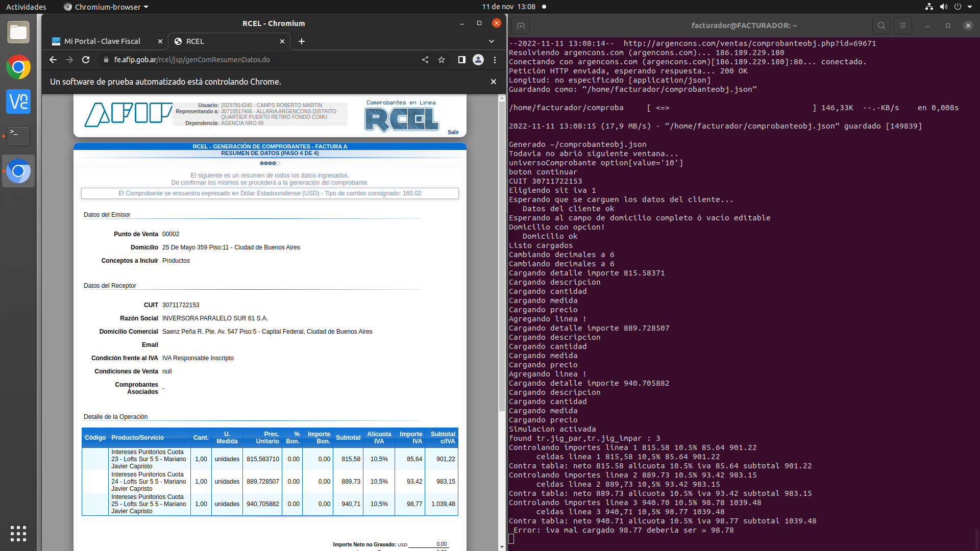Close the Mi Portal - Clave Fiscal tab
Image resolution: width=980 pixels, height=551 pixels.
[160, 41]
